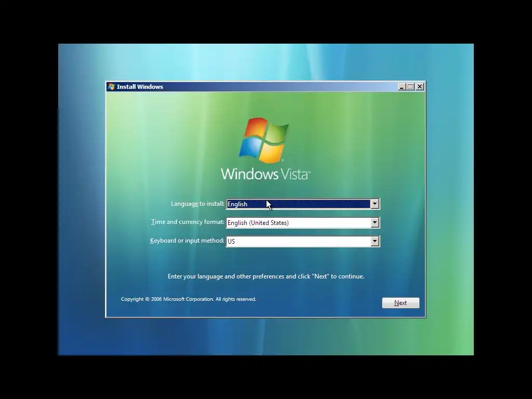Minimize the Install Windows dialog
Image resolution: width=532 pixels, height=399 pixels.
pyautogui.click(x=402, y=87)
